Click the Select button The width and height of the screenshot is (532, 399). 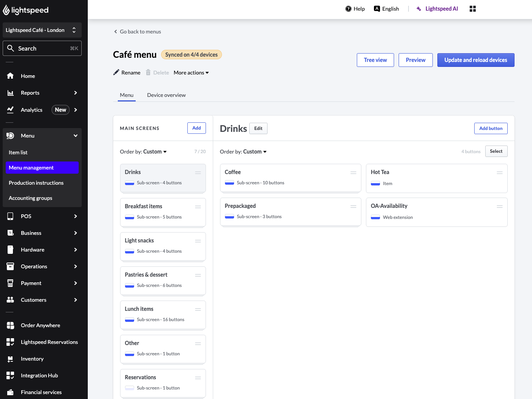(x=496, y=151)
